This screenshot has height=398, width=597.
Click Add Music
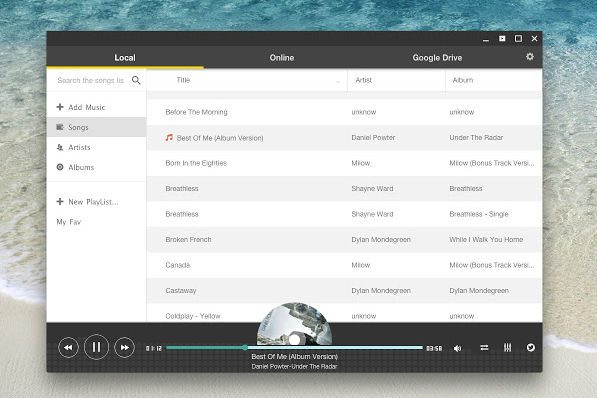click(x=96, y=107)
